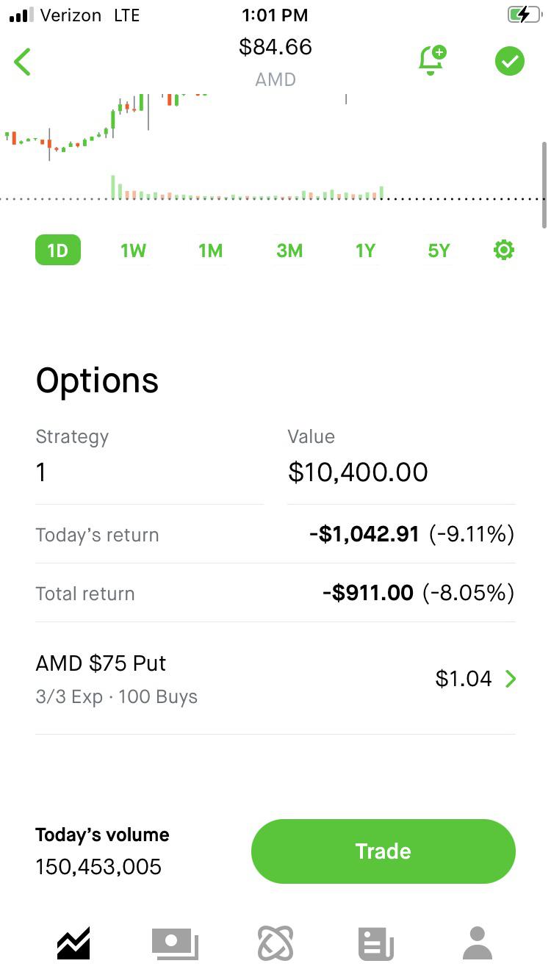Open the AMD $75 Put row

click(x=220, y=679)
